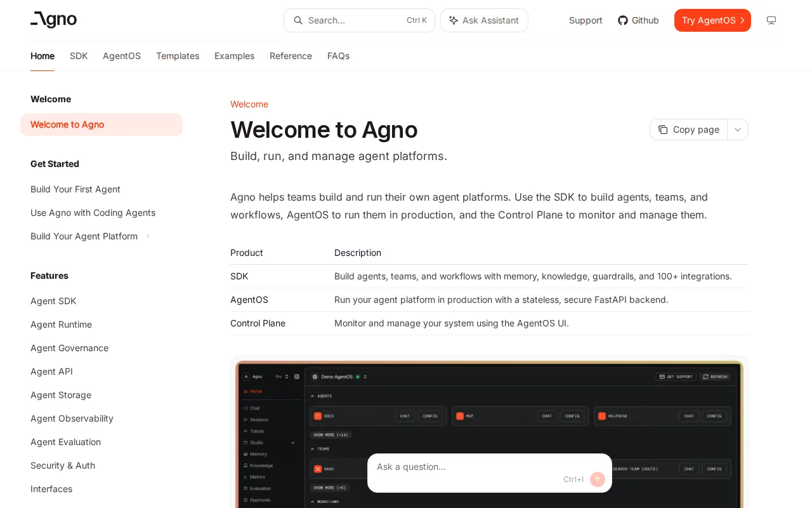Open the Agent Observability page

pos(72,418)
